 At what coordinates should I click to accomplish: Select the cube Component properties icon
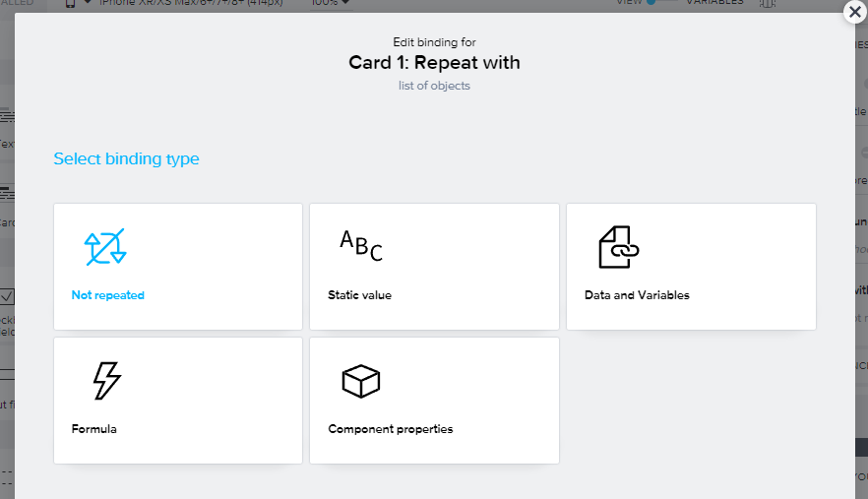click(x=361, y=381)
